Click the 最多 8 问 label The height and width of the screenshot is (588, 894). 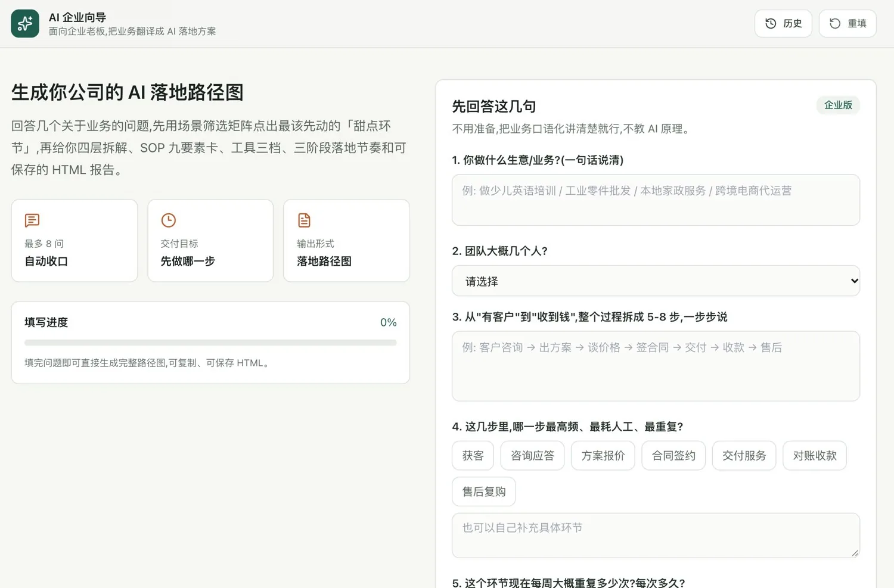pyautogui.click(x=44, y=244)
